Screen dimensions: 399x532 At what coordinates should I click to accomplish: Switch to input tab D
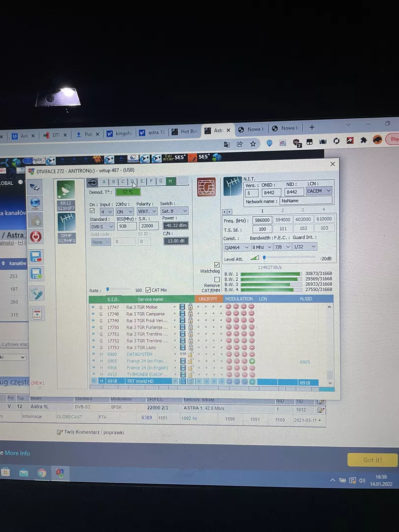(x=132, y=181)
